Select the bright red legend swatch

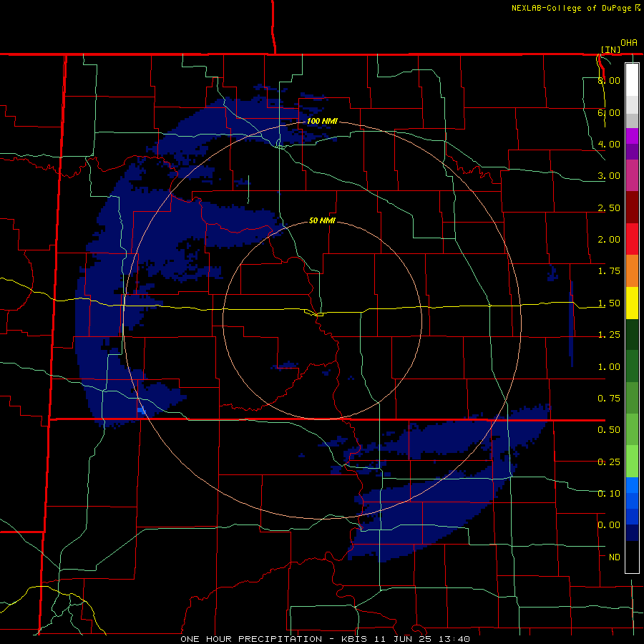tap(632, 239)
